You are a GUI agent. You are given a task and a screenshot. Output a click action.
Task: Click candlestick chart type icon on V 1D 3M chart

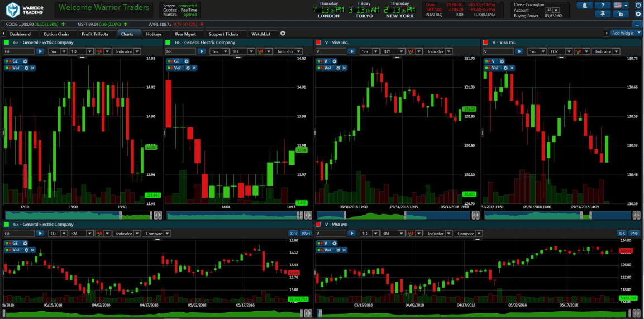coord(411,233)
